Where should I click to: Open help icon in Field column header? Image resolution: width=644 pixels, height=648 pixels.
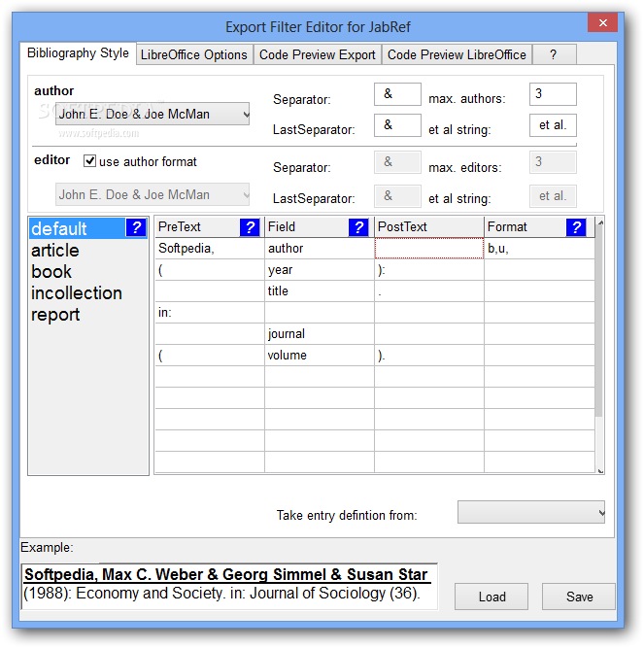point(358,227)
